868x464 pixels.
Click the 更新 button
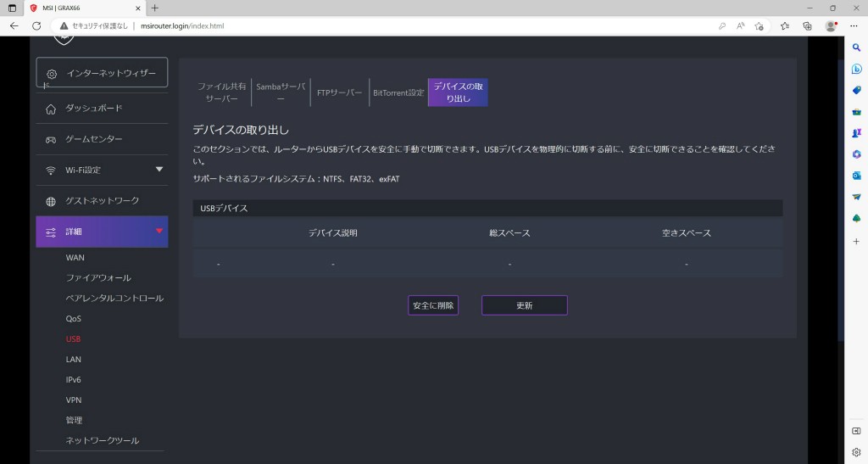point(524,305)
